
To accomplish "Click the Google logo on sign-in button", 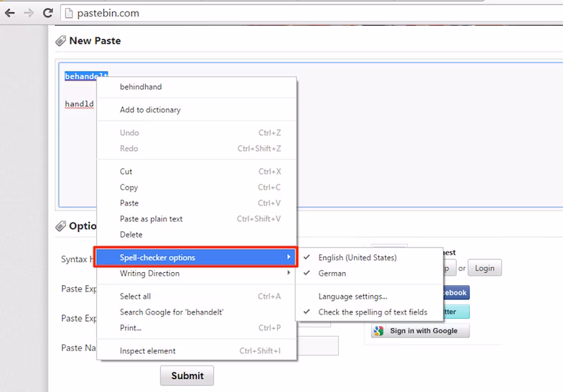I will click(378, 330).
